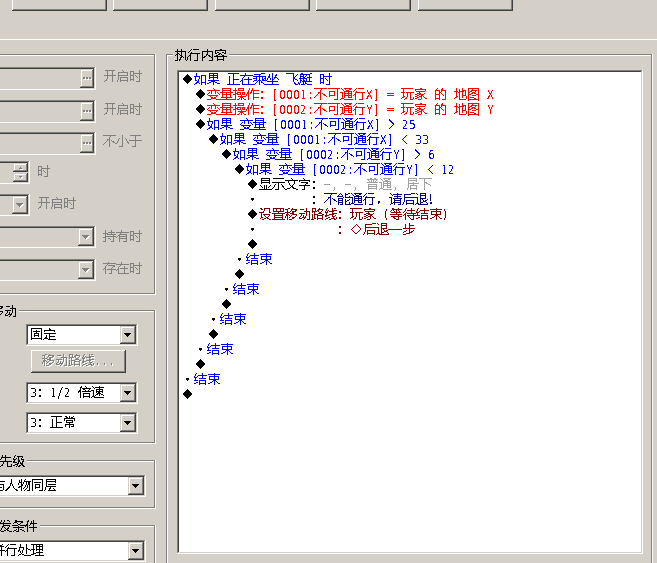Open the '人物同层' priority dropdown

click(x=135, y=486)
